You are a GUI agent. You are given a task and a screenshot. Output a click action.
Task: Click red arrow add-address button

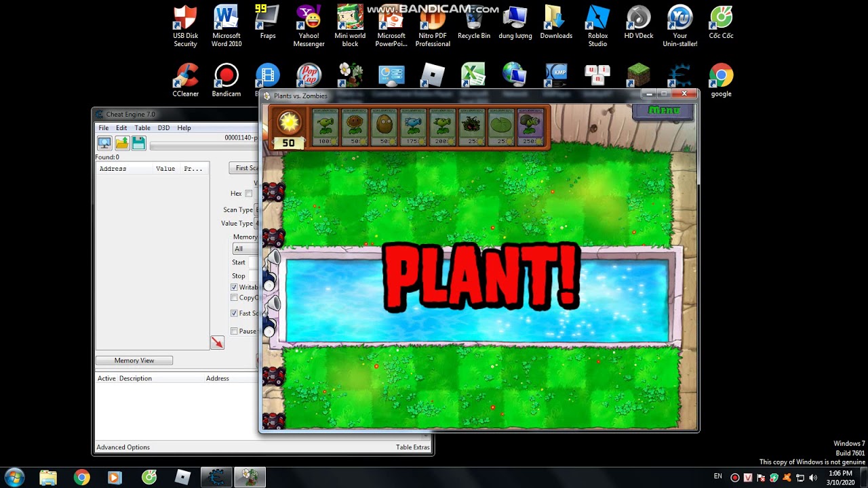click(217, 343)
